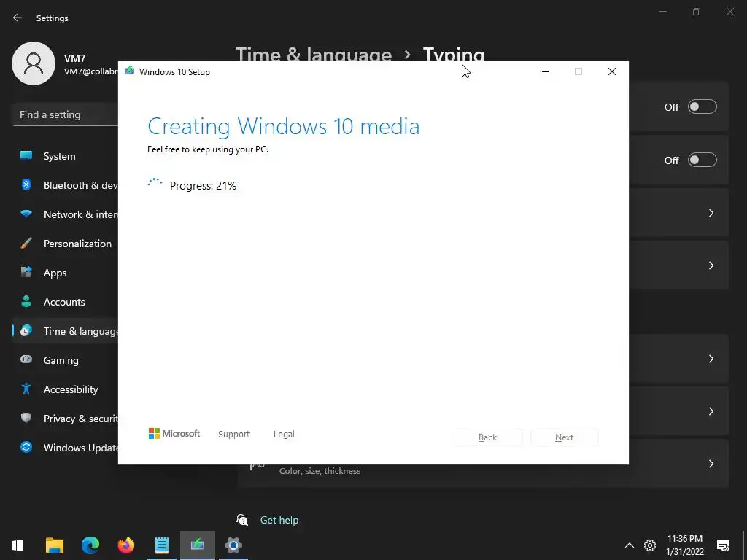Open Accessibility settings category
747x560 pixels.
point(65,389)
